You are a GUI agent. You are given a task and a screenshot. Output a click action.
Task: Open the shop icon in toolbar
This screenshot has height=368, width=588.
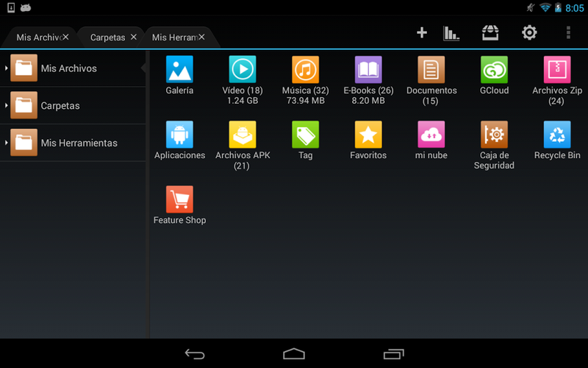pos(490,32)
